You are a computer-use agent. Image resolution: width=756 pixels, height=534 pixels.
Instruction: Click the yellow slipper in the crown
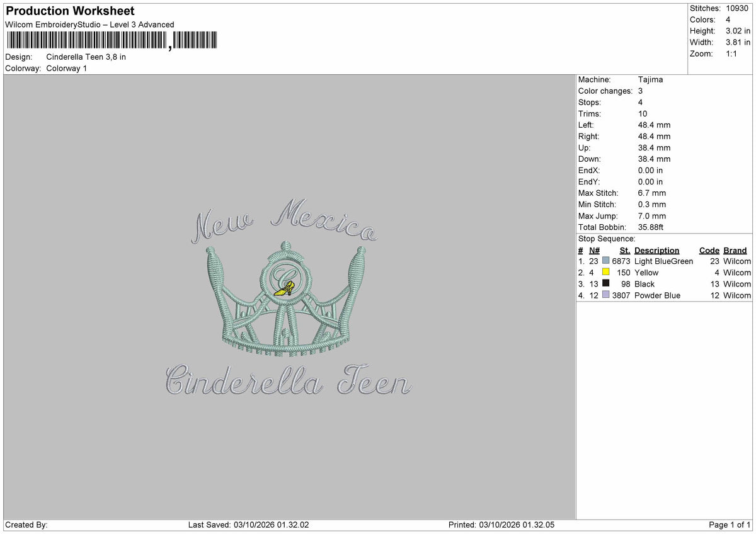click(284, 290)
